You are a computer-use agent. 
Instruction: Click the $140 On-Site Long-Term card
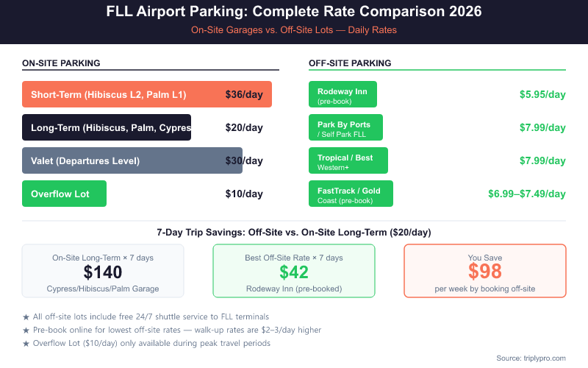103,271
